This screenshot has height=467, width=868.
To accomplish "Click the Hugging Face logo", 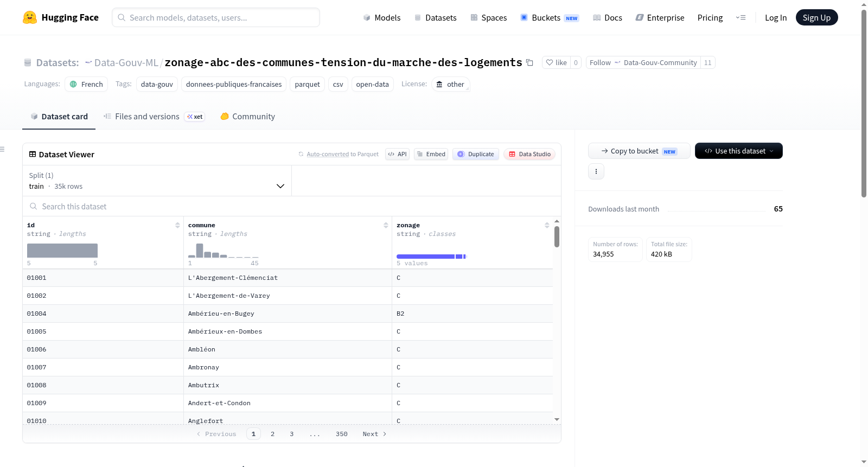I will [x=60, y=17].
